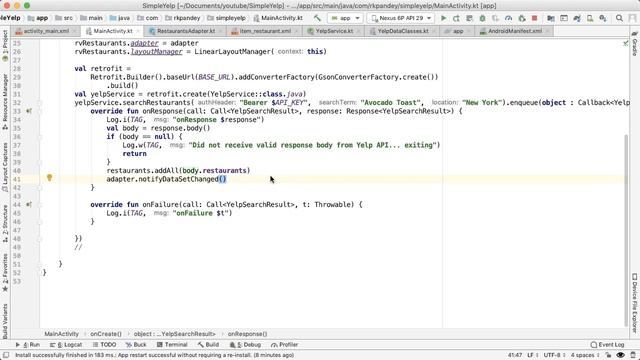Toggle the 1: Project tool window
The height and width of the screenshot is (360, 640).
click(5, 45)
